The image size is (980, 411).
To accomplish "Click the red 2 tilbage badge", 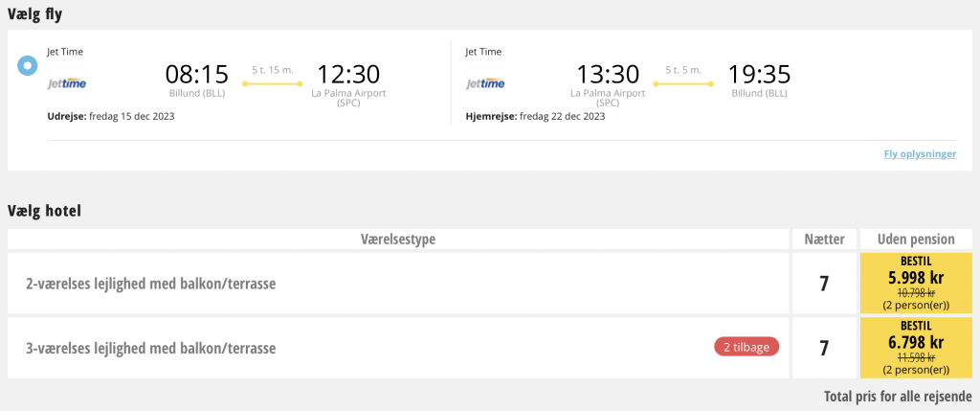I will (746, 347).
